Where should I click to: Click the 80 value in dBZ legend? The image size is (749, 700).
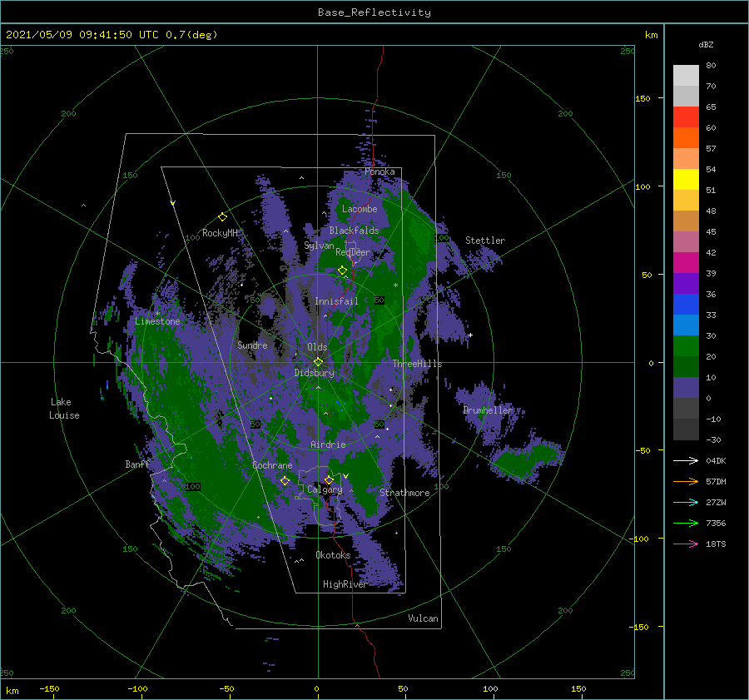tap(711, 66)
